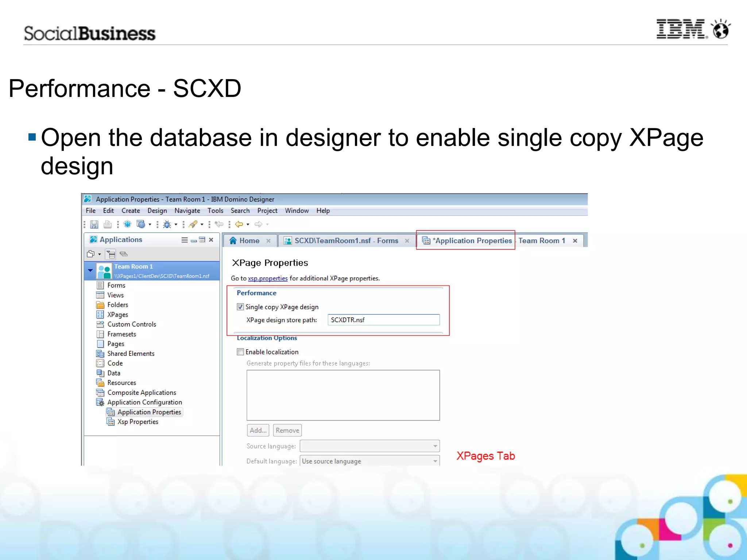Image resolution: width=747 pixels, height=560 pixels.
Task: Open the flashlight Search dropdown arrow
Action: click(202, 225)
